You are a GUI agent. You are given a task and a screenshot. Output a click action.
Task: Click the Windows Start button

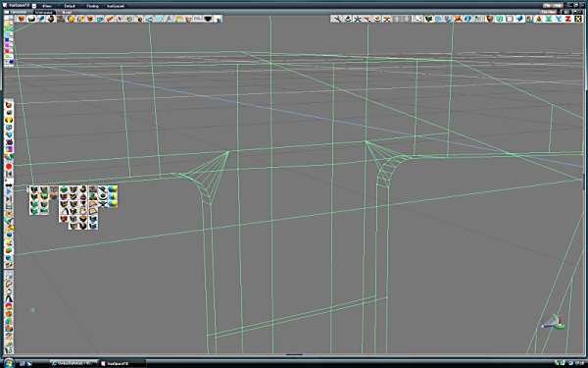coord(9,363)
